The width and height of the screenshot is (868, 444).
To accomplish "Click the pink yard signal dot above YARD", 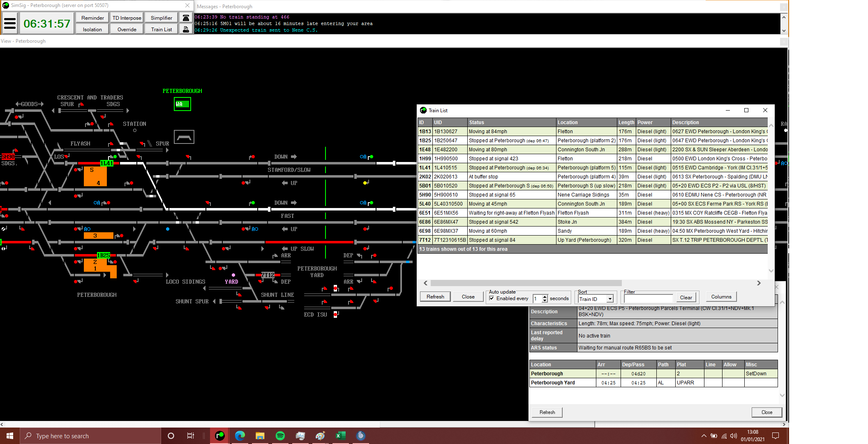I will [233, 275].
